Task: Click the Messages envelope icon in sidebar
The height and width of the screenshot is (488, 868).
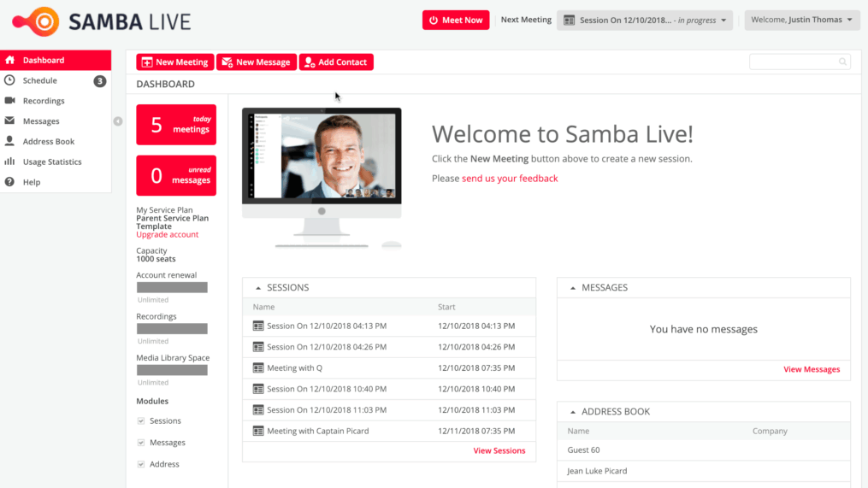Action: point(10,121)
